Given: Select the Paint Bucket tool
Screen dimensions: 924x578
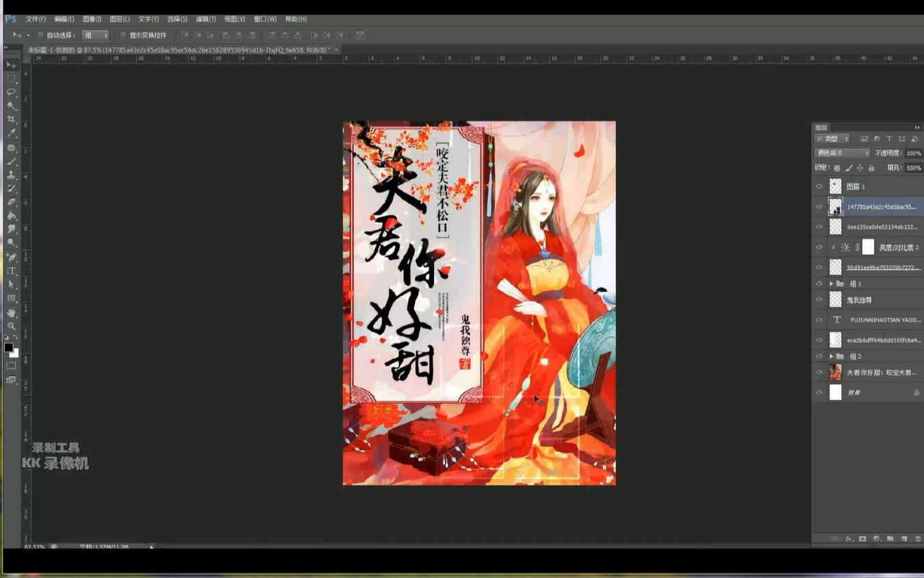Looking at the screenshot, I should pos(11,216).
